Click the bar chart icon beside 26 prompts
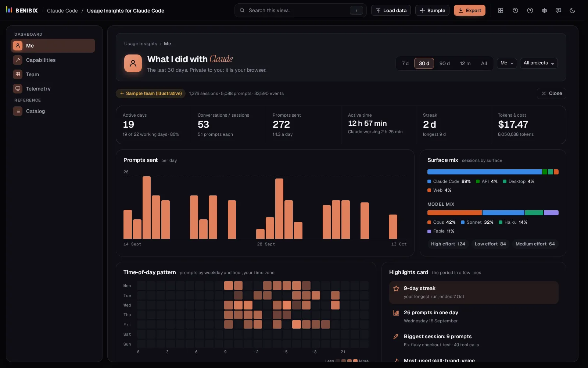The width and height of the screenshot is (588, 368). [x=396, y=313]
